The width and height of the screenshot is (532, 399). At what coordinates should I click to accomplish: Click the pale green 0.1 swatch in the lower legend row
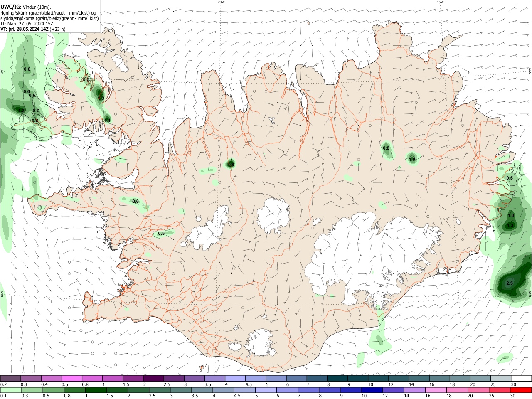pyautogui.click(x=10, y=390)
